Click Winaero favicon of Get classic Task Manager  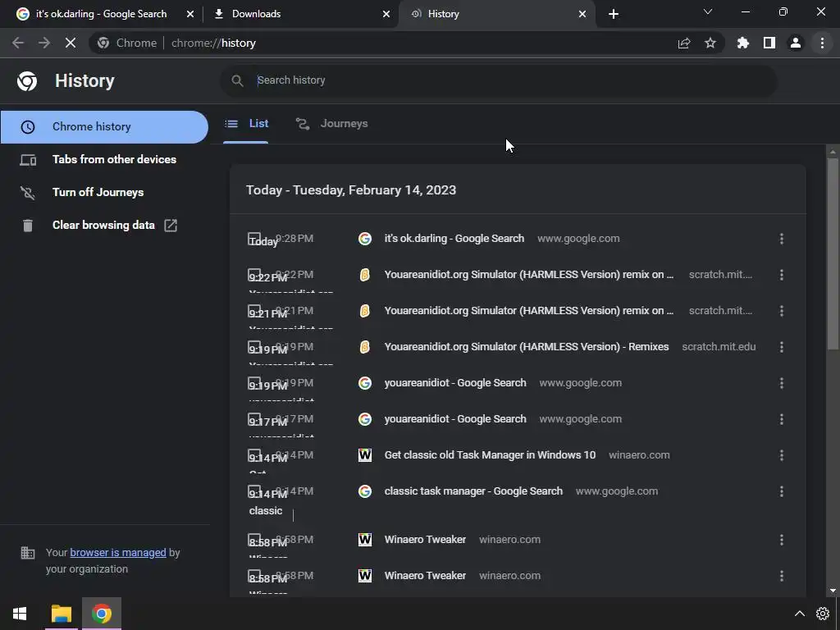tap(365, 455)
